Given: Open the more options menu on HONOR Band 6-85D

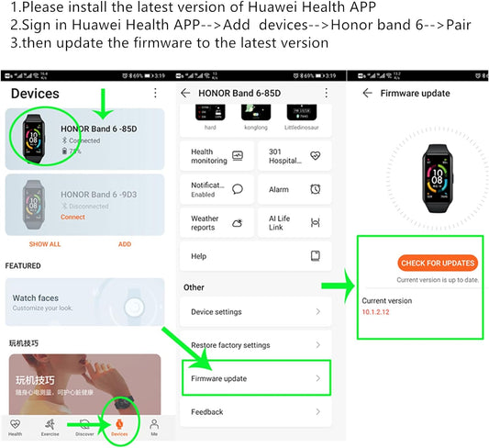Looking at the screenshot, I should tap(327, 93).
